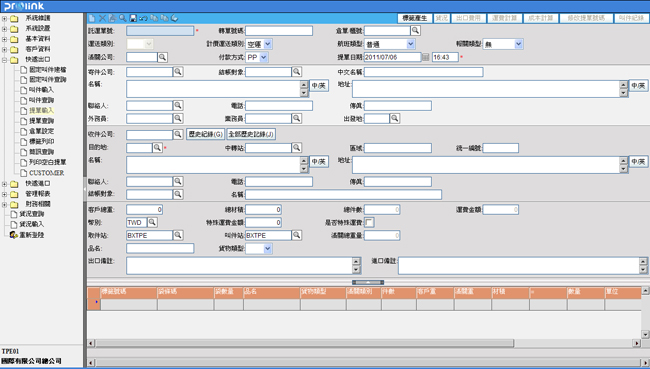Viewport: 650px width, 369px height.
Task: Collapse the 快遞出口 tree folder
Action: coord(5,60)
